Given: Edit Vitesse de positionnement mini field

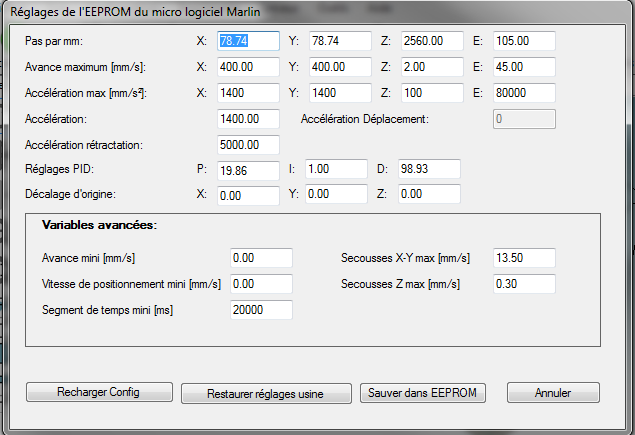Looking at the screenshot, I should pos(261,284).
